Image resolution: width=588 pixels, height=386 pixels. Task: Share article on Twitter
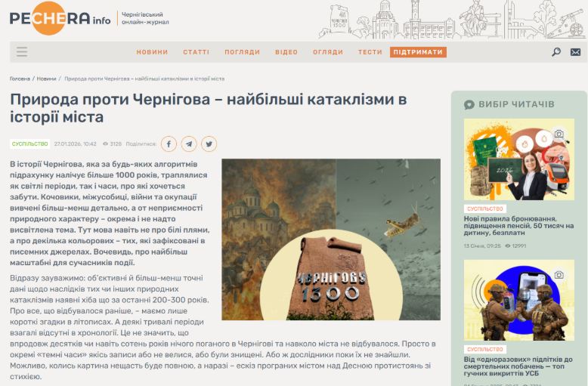[208, 144]
